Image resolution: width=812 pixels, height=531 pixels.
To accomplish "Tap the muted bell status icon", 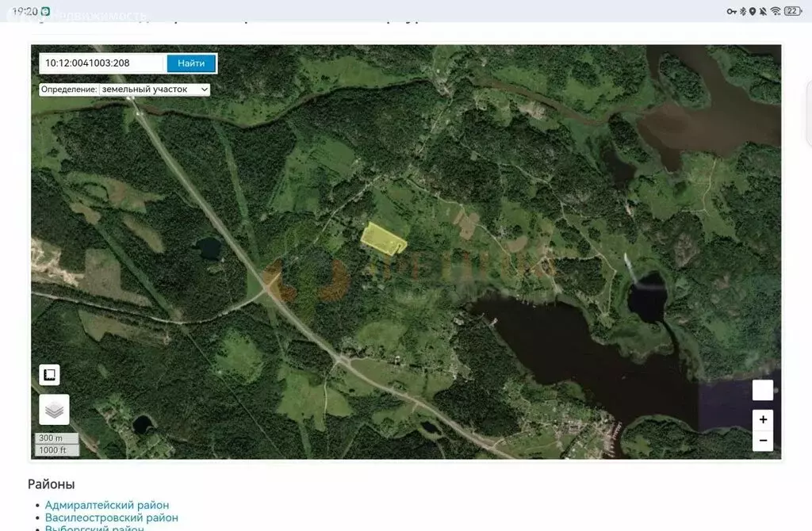I will 763,11.
